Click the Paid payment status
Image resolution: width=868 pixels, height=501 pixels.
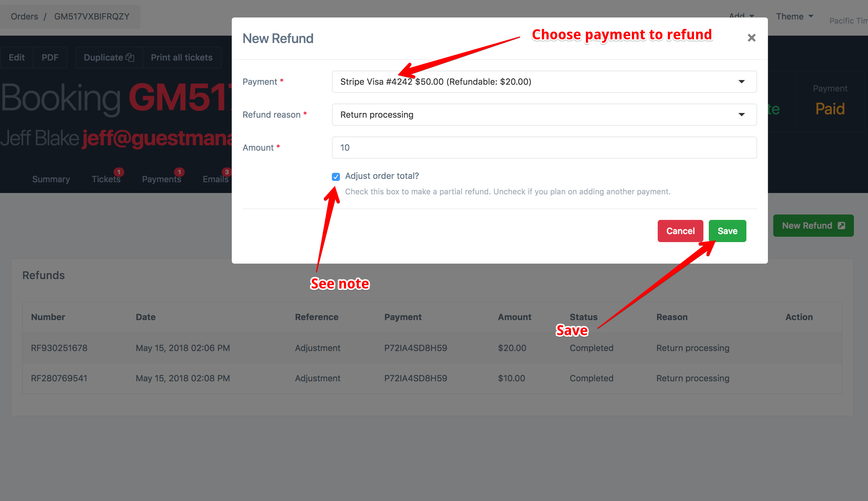[830, 109]
